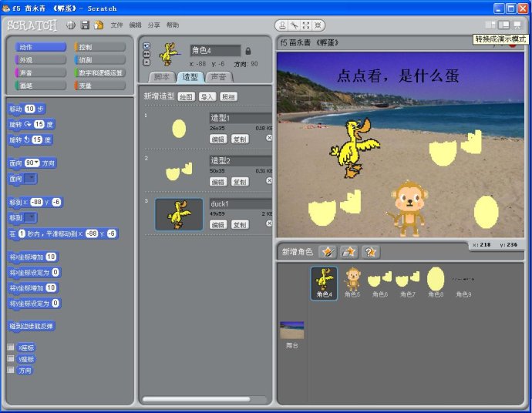Viewport: 532px width, 413px height.
Task: Click the 碰到边缘就反弹 block
Action: [x=31, y=326]
